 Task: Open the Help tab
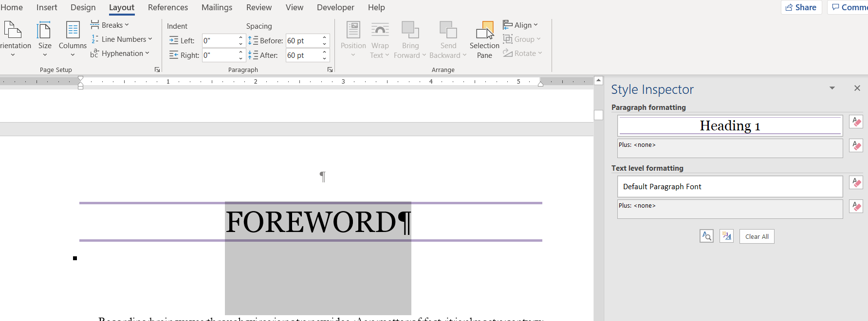pyautogui.click(x=376, y=7)
